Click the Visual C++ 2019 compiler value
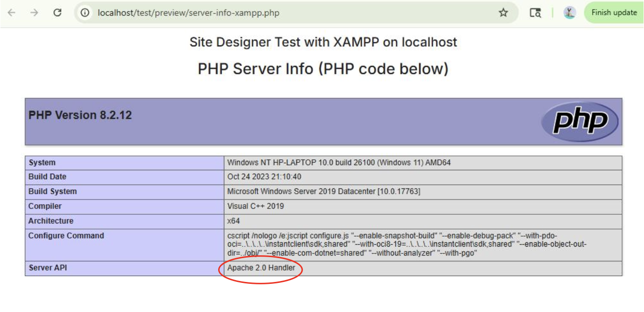 (255, 207)
